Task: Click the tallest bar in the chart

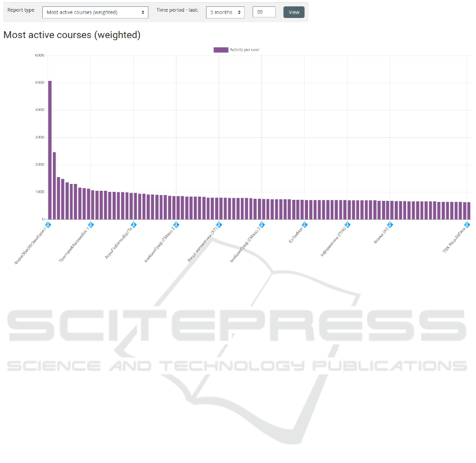Action: [50, 150]
